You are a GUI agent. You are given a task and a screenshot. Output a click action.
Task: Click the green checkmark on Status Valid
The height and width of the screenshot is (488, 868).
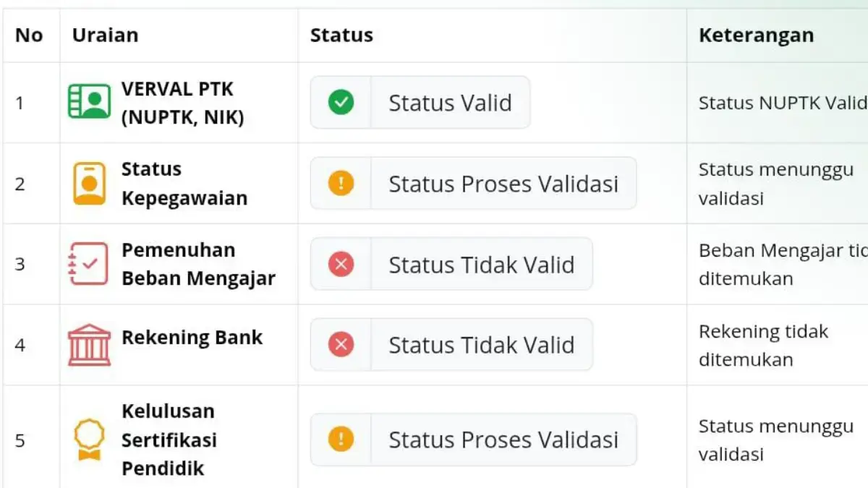coord(340,103)
